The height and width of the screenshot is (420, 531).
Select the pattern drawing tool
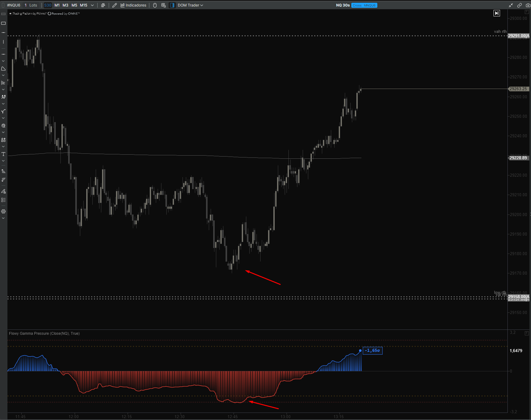click(3, 97)
